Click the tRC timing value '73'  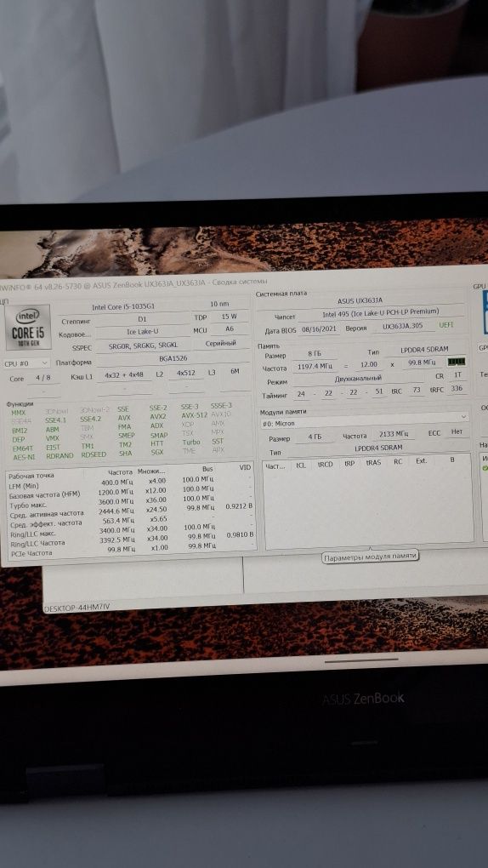417,390
